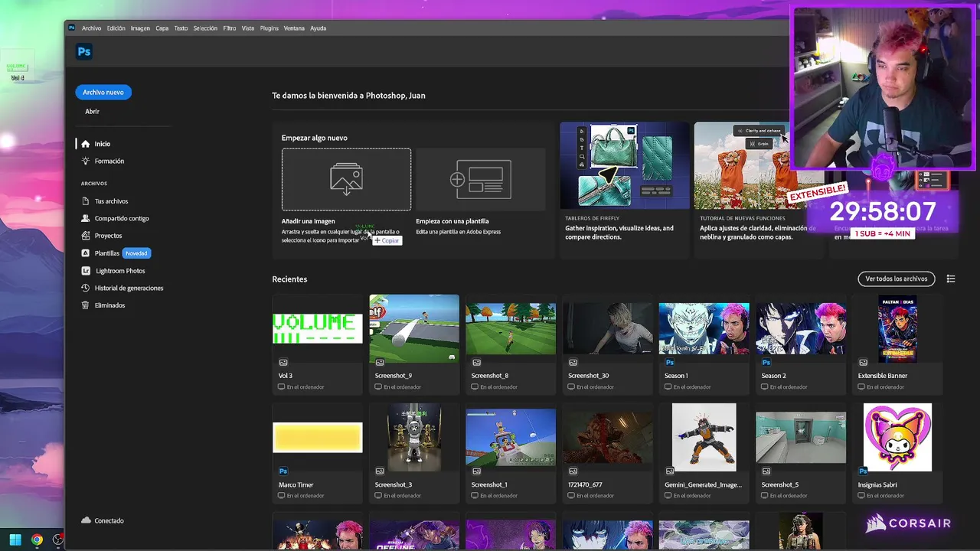980x551 pixels.
Task: Click the template layout icon
Action: coord(481,179)
